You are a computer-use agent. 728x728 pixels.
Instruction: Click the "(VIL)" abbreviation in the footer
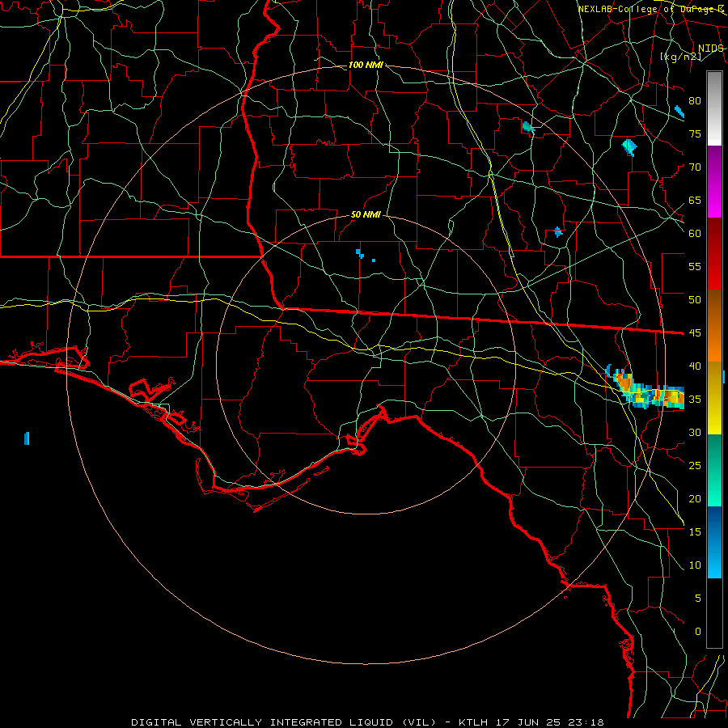tap(419, 722)
